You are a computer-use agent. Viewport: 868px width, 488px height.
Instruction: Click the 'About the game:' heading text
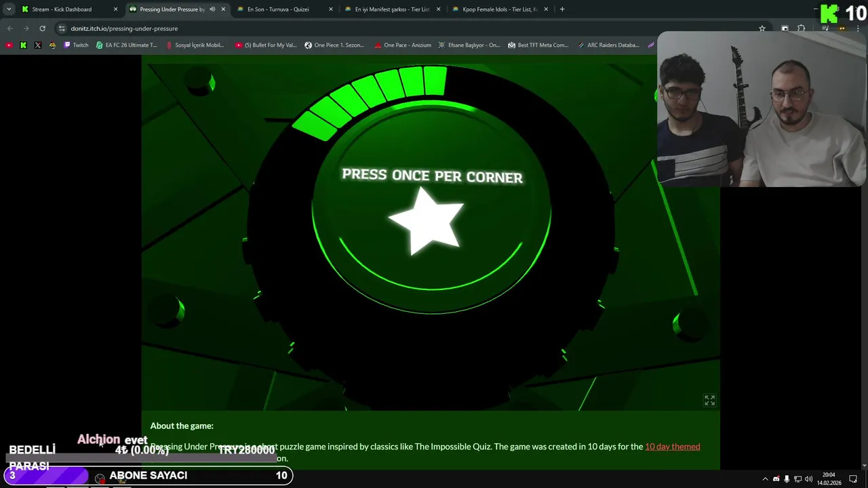(182, 426)
